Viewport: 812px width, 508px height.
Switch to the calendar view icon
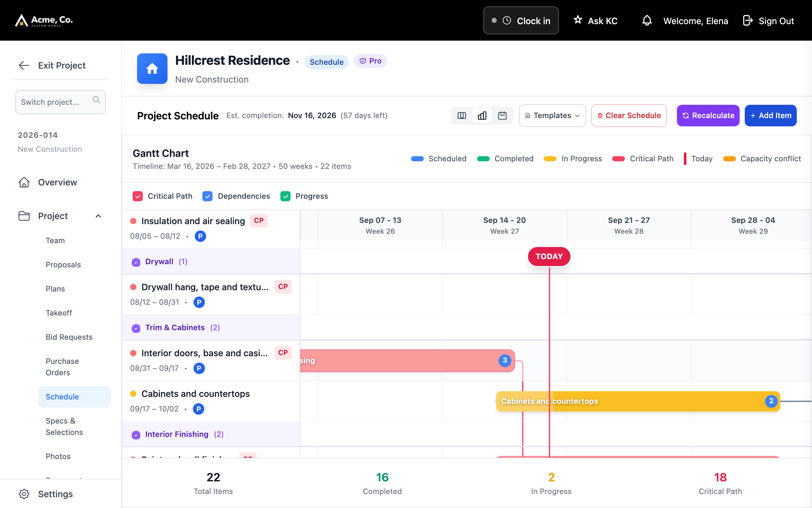click(x=502, y=116)
